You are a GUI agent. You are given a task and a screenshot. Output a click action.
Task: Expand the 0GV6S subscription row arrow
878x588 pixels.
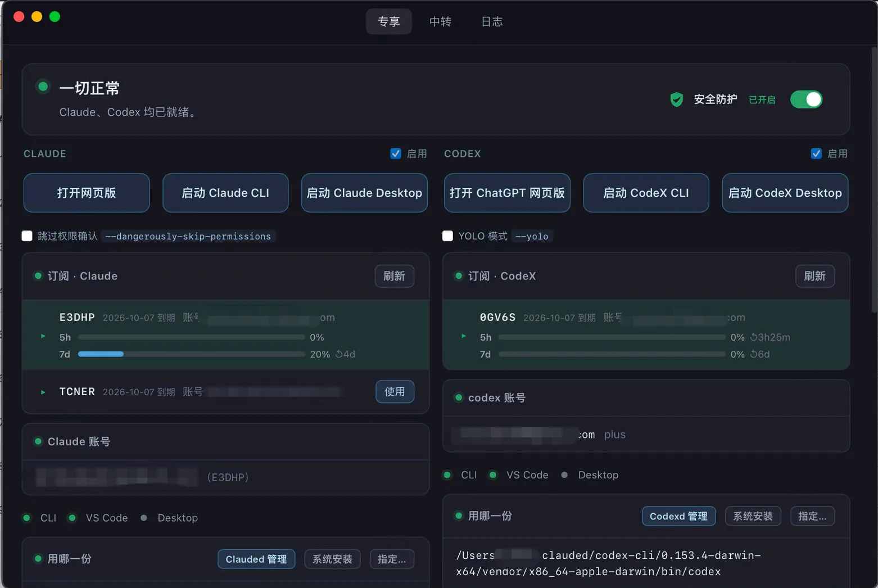click(x=464, y=336)
